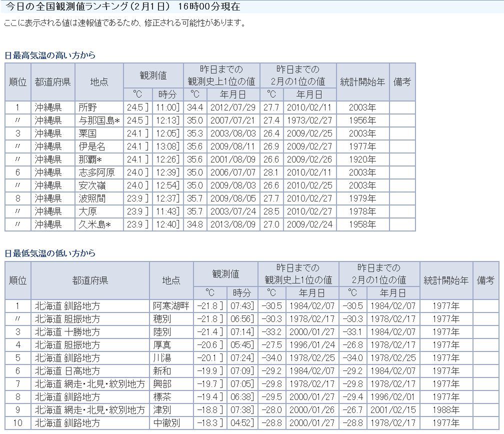This screenshot has width=504, height=434.
Task: Click the 1920年 statistics start year cell
Action: pos(362,159)
